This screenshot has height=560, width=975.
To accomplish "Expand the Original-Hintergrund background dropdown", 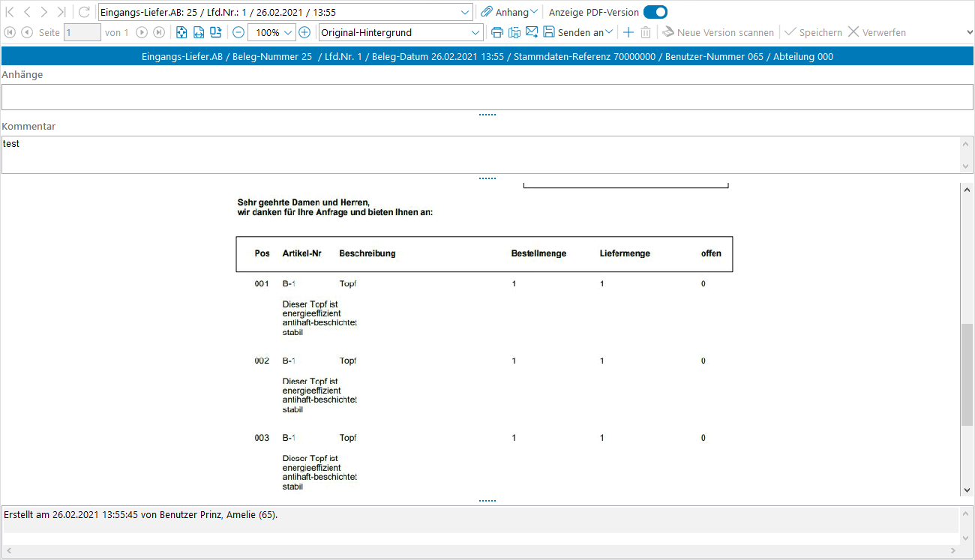I will tap(475, 33).
